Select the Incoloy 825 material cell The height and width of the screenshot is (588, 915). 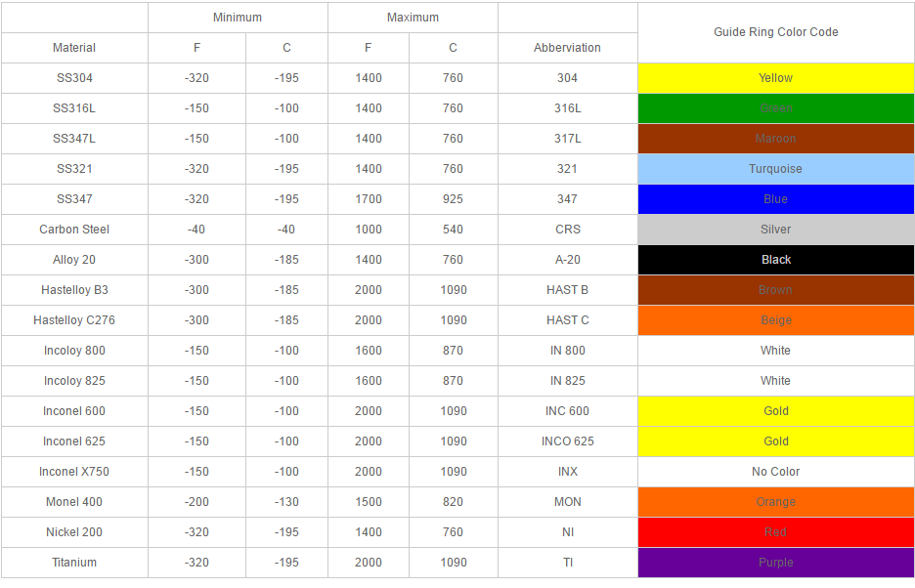[x=74, y=381]
